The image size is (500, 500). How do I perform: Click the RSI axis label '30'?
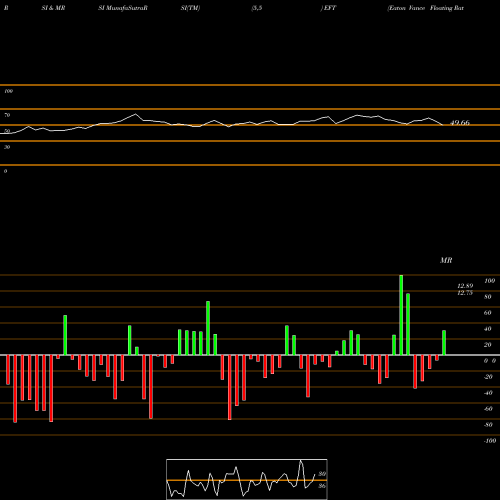coord(7,147)
